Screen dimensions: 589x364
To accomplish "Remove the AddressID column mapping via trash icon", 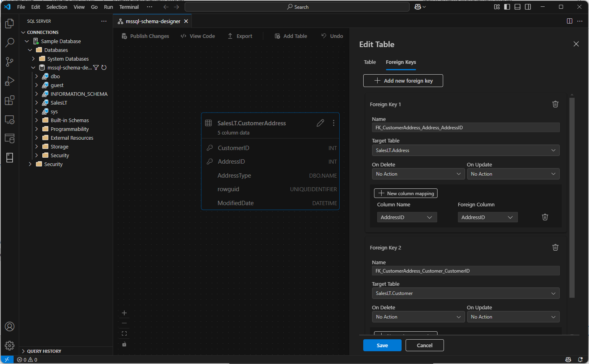I will click(545, 217).
